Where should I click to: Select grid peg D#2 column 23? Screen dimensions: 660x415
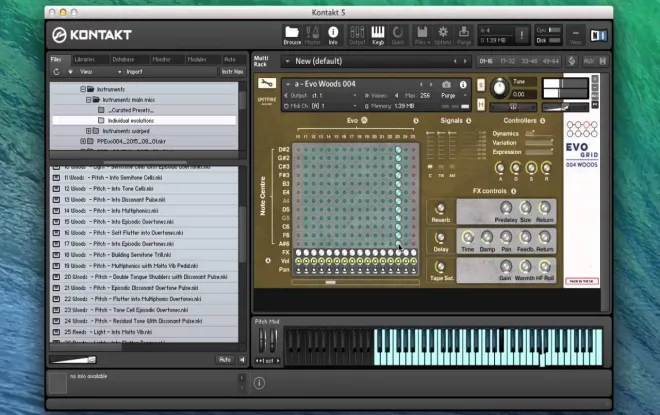pyautogui.click(x=398, y=149)
